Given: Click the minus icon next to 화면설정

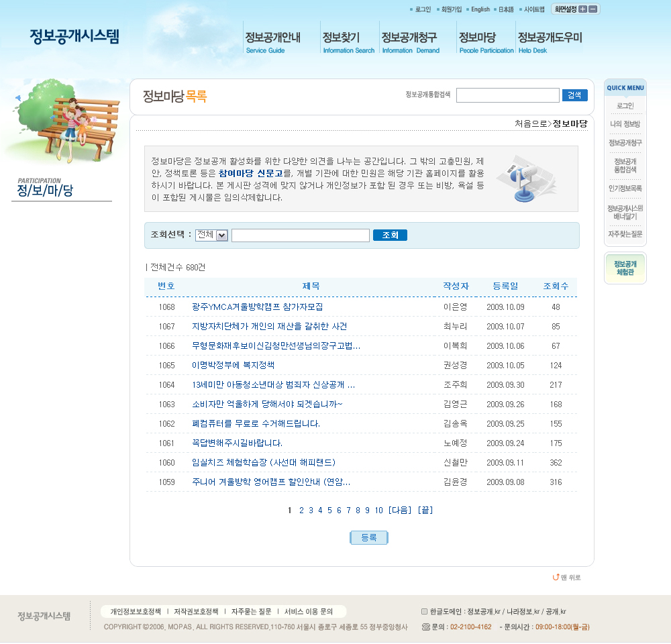Looking at the screenshot, I should click(x=594, y=9).
